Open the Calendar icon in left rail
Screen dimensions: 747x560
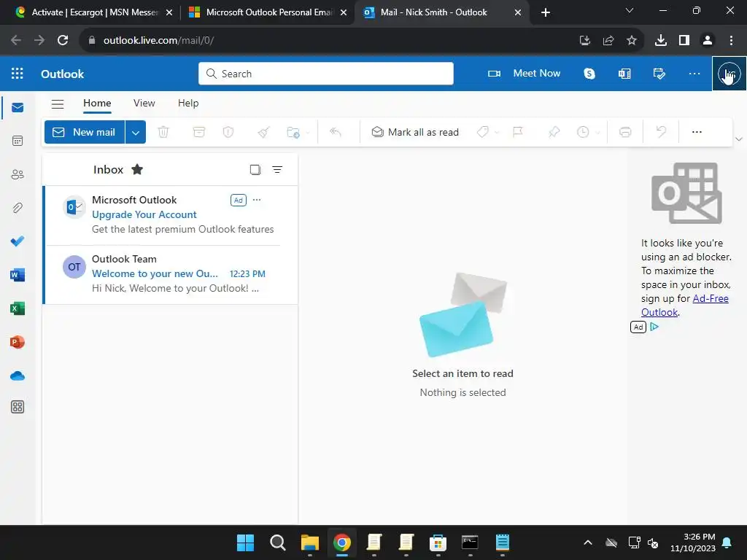(18, 141)
